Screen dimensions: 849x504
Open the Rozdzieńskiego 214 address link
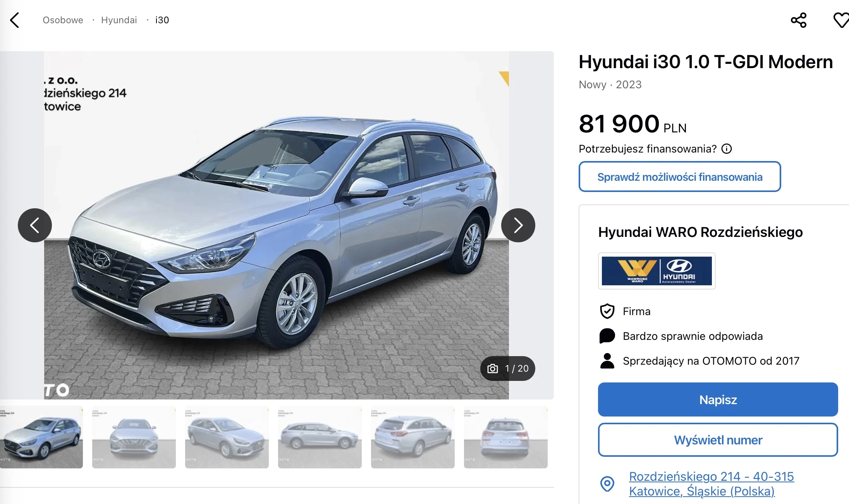pos(712,484)
